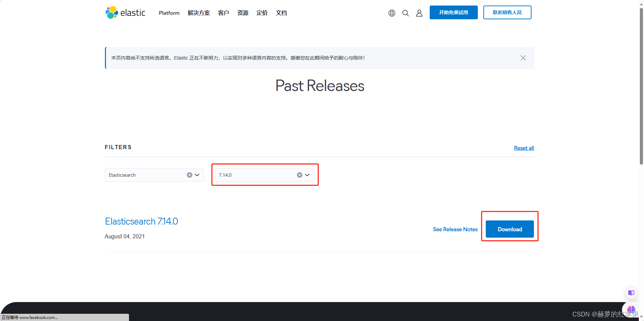This screenshot has height=321, width=644.
Task: Clear the 7.14.0 version filter
Action: click(x=300, y=175)
